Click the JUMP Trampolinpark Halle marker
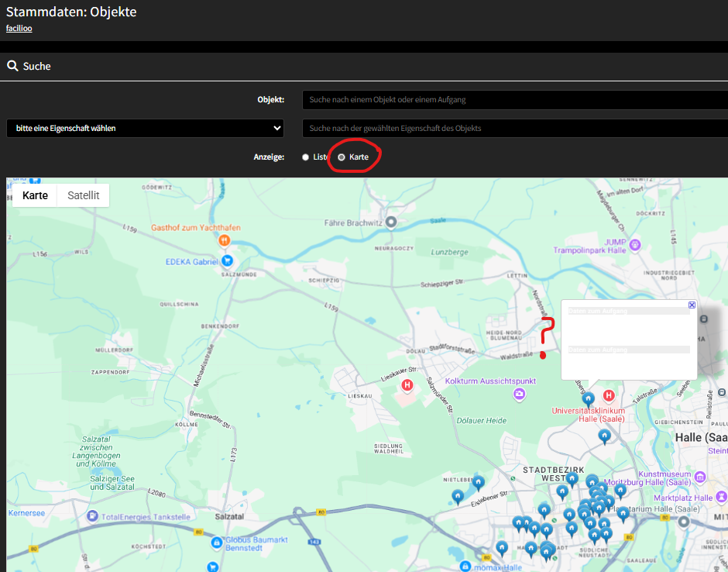The image size is (728, 572). (635, 245)
